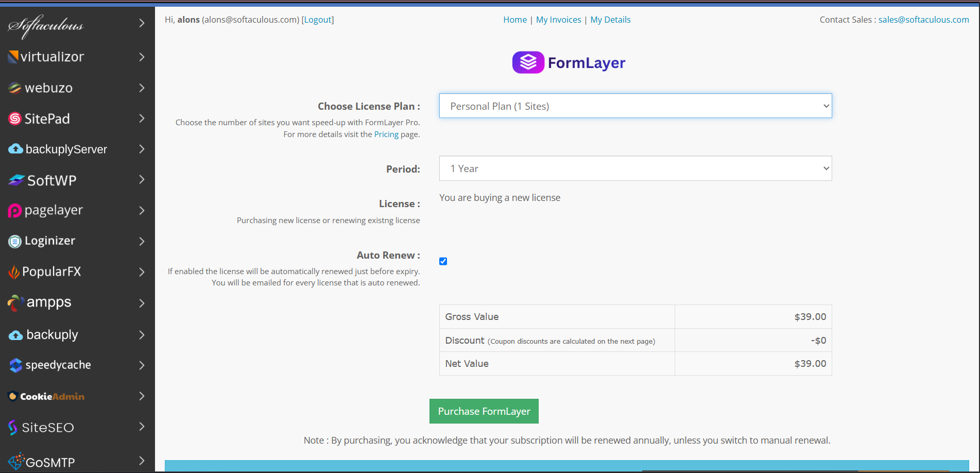Click the Purchase FormLayer button
Image resolution: width=980 pixels, height=473 pixels.
click(x=484, y=411)
